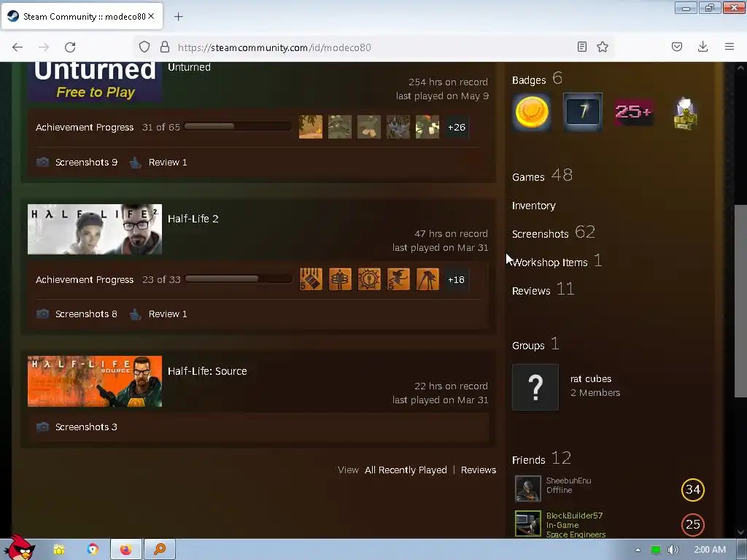This screenshot has width=747, height=560.
Task: Click the browser forward arrow
Action: click(44, 47)
